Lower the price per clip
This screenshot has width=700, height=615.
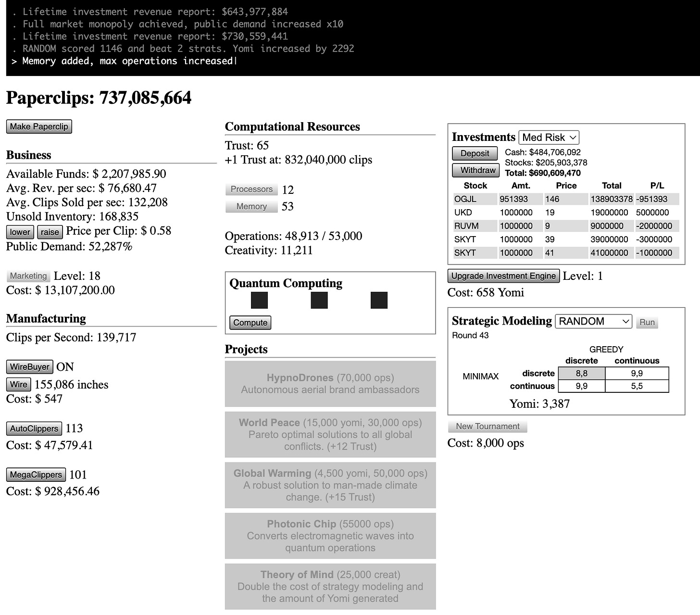point(20,232)
